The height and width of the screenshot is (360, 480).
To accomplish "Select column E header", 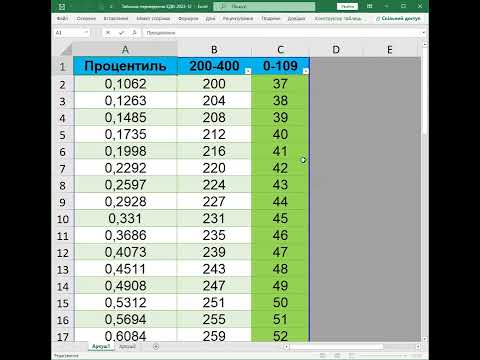I will 389,50.
